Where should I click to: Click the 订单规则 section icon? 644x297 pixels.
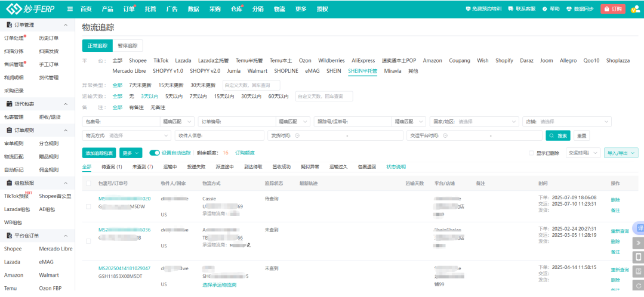(10, 130)
